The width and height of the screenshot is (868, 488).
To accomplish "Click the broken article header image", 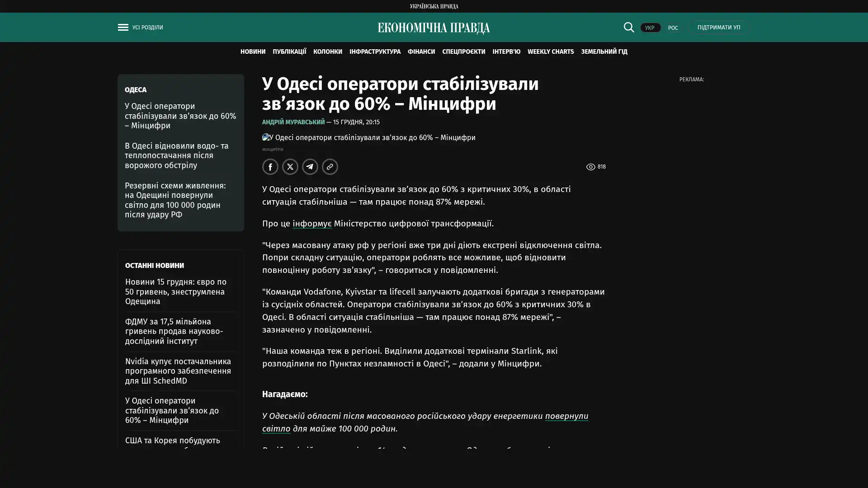I will pyautogui.click(x=266, y=137).
